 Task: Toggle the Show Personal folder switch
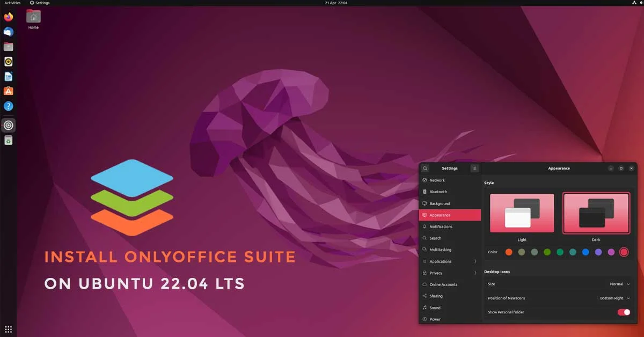click(x=624, y=312)
